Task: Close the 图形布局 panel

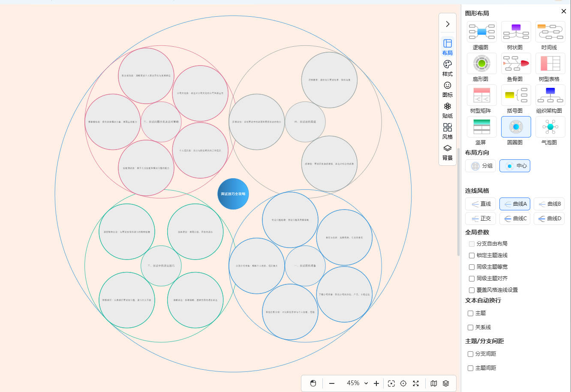Action: click(x=564, y=12)
